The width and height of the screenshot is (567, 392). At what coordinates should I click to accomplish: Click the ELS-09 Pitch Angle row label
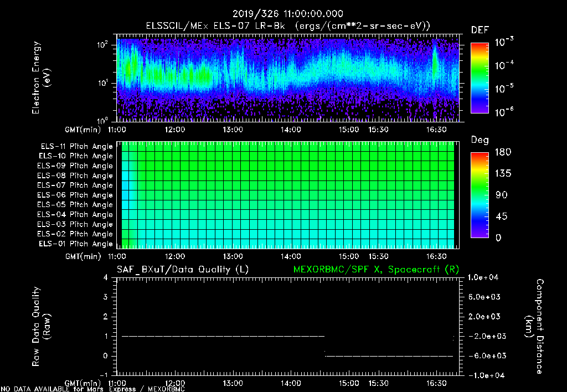(75, 166)
